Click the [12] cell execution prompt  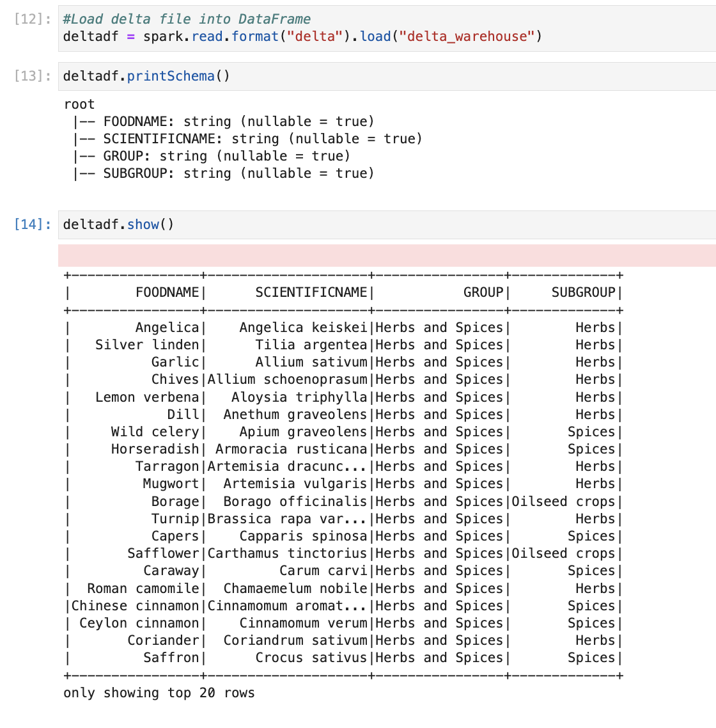(x=32, y=19)
